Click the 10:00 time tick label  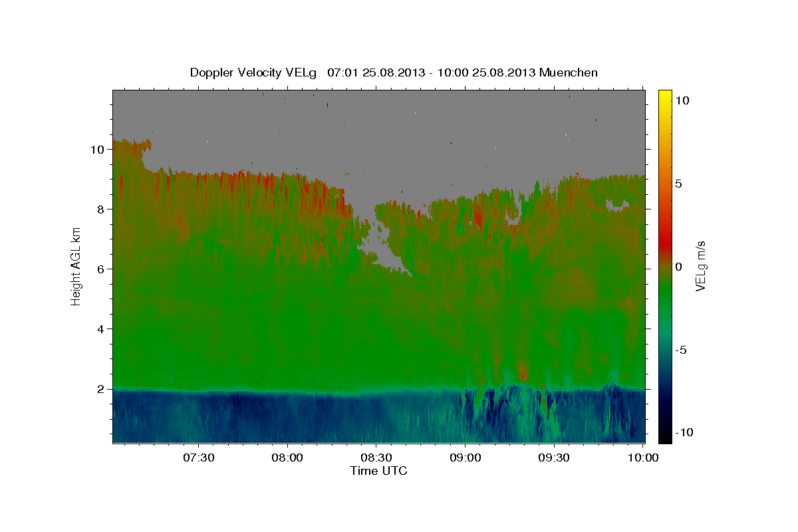[x=643, y=458]
